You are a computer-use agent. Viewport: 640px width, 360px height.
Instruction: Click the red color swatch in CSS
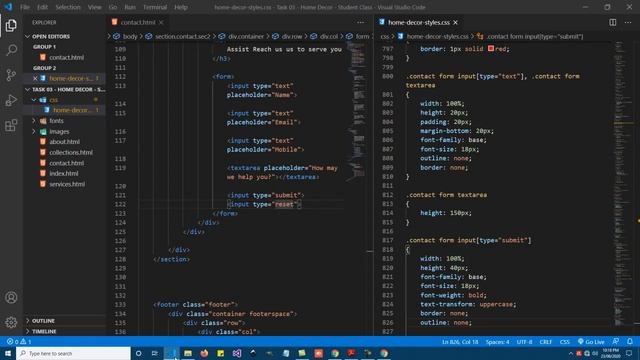point(491,49)
